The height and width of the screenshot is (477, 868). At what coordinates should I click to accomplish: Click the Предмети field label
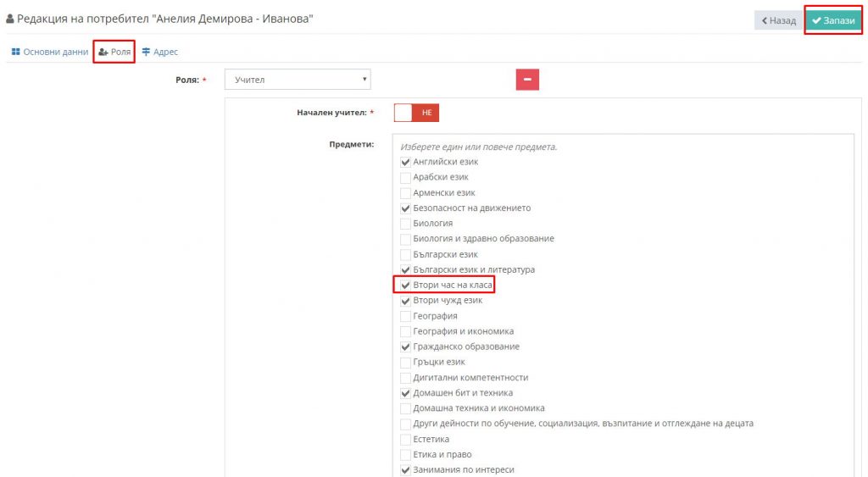click(352, 144)
